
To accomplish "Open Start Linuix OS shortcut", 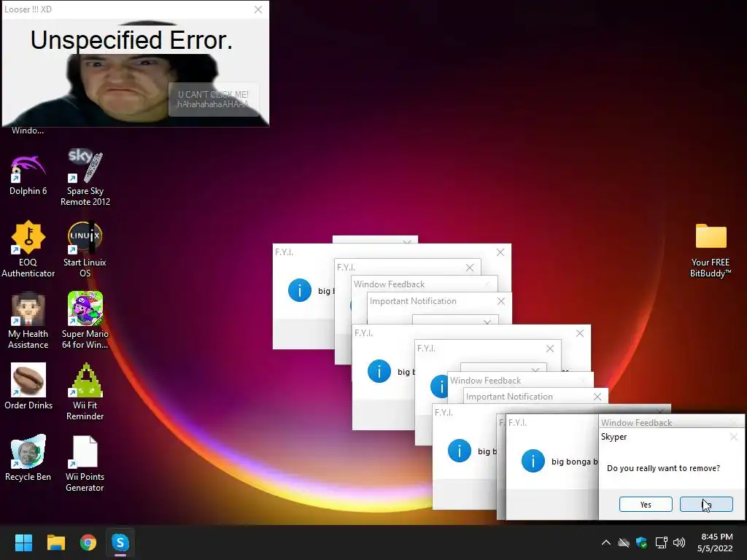I will tap(85, 249).
